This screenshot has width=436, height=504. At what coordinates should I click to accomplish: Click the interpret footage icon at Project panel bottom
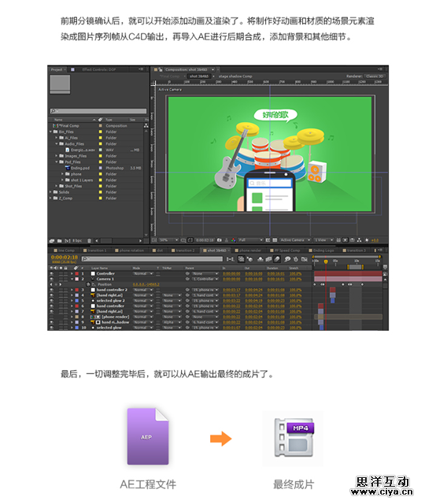point(52,240)
